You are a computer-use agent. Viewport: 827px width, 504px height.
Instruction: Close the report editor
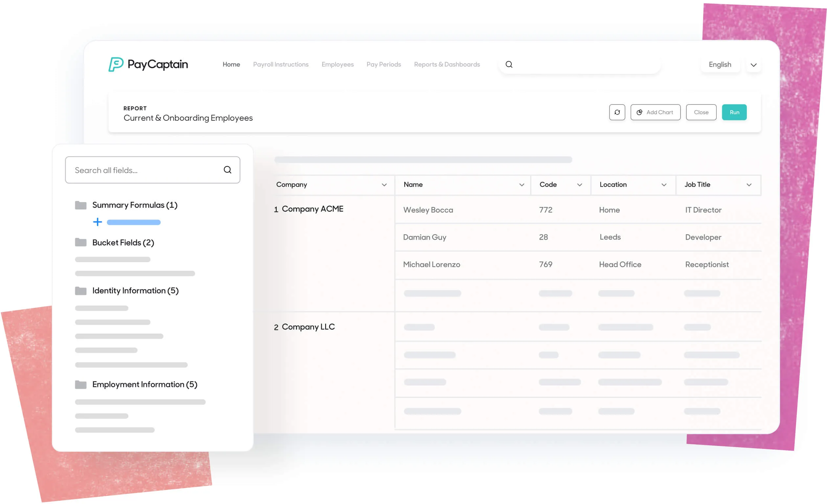[701, 112]
